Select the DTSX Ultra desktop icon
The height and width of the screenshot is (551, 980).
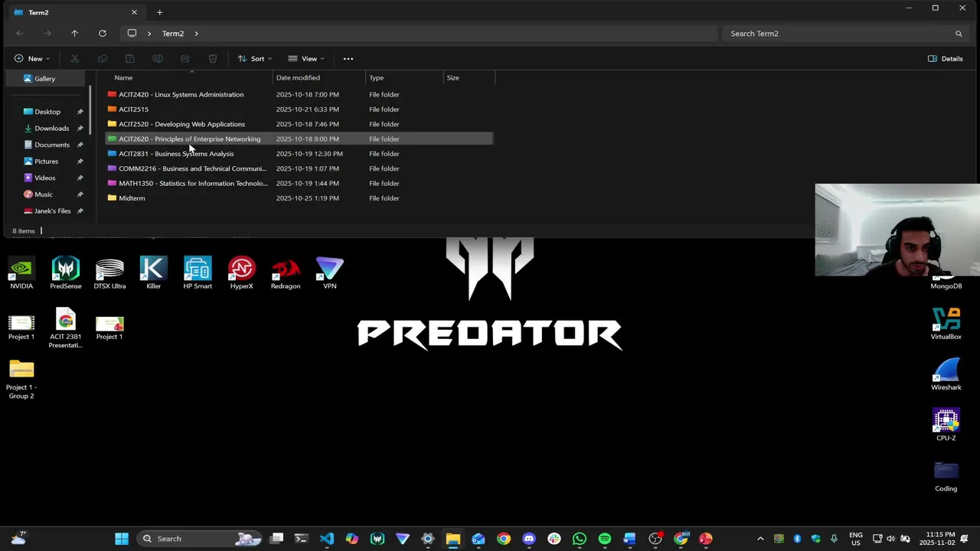point(109,273)
